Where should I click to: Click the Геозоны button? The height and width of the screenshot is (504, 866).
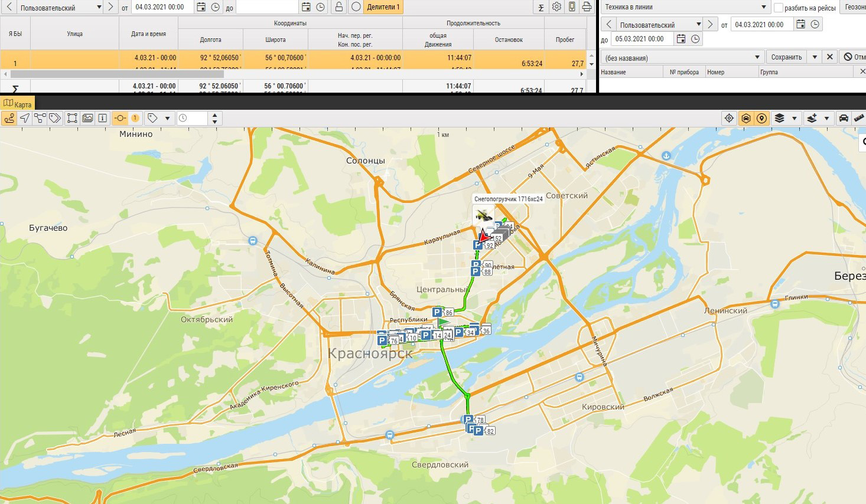coord(854,7)
